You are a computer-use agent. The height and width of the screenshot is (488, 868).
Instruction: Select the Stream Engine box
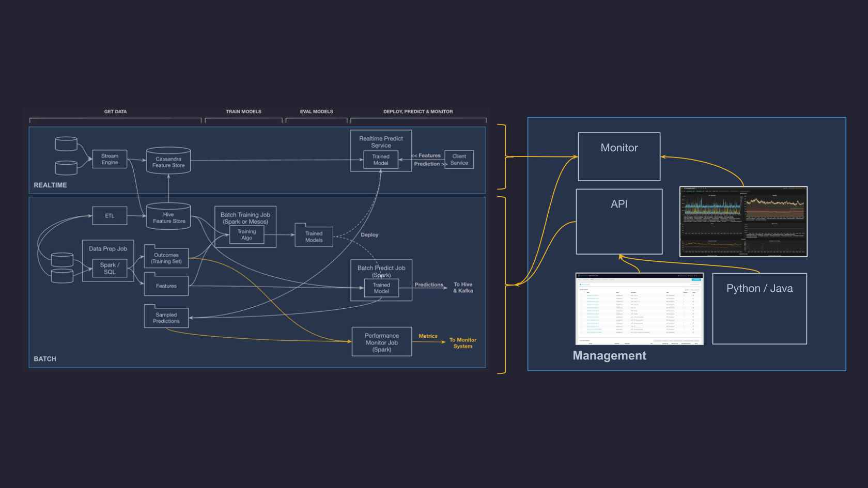click(110, 159)
